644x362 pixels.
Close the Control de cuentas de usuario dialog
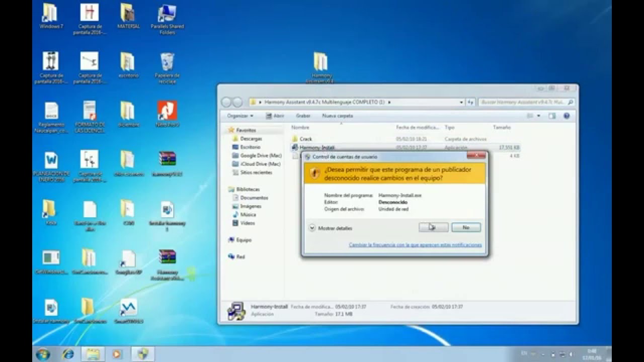(x=476, y=155)
